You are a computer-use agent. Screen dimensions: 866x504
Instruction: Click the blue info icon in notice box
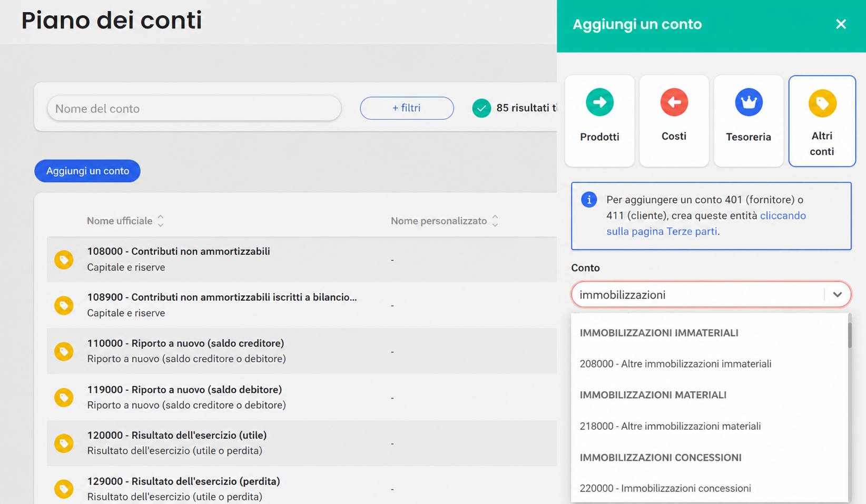pyautogui.click(x=589, y=200)
